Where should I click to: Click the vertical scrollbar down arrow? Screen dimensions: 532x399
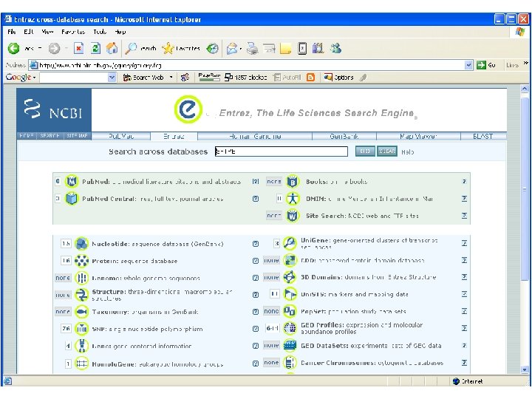coord(525,370)
